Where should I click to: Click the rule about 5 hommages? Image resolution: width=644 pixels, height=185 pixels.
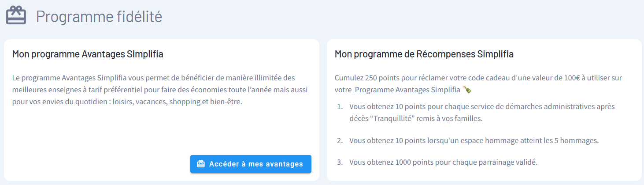pyautogui.click(x=474, y=140)
